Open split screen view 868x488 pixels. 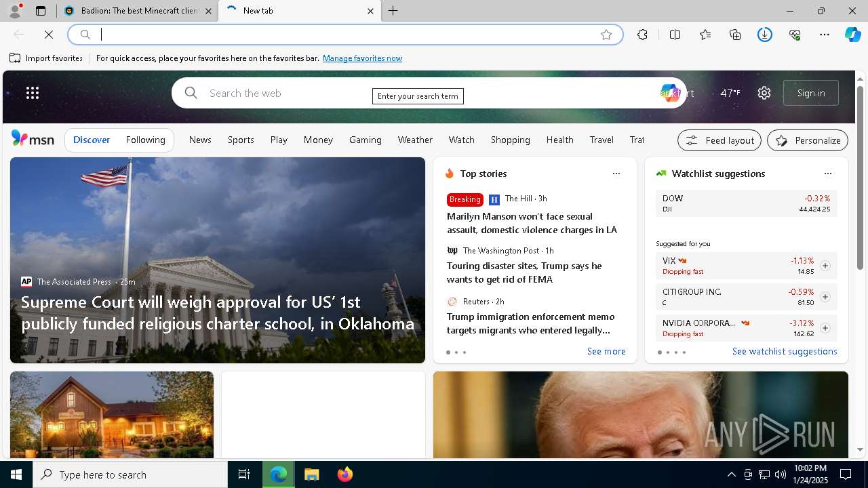click(675, 35)
